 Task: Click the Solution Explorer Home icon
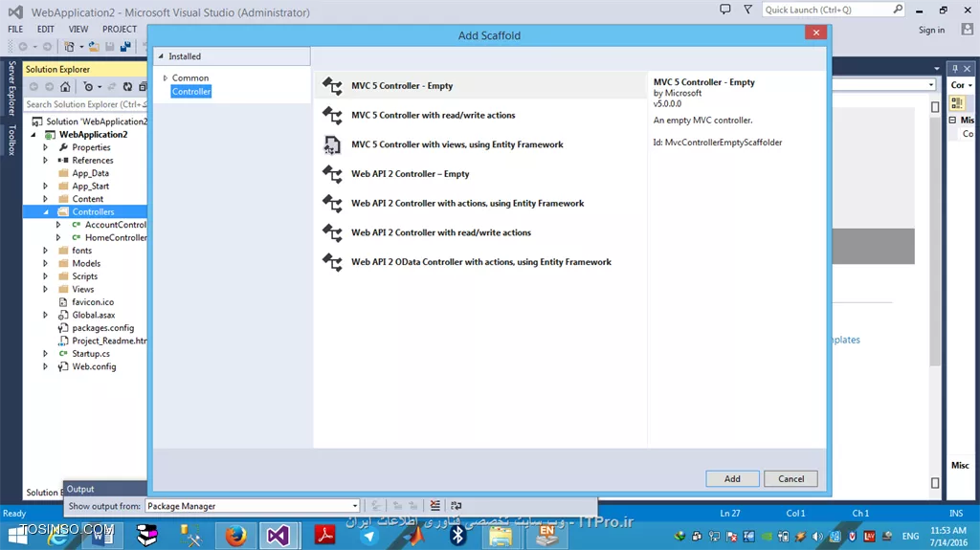pyautogui.click(x=65, y=87)
